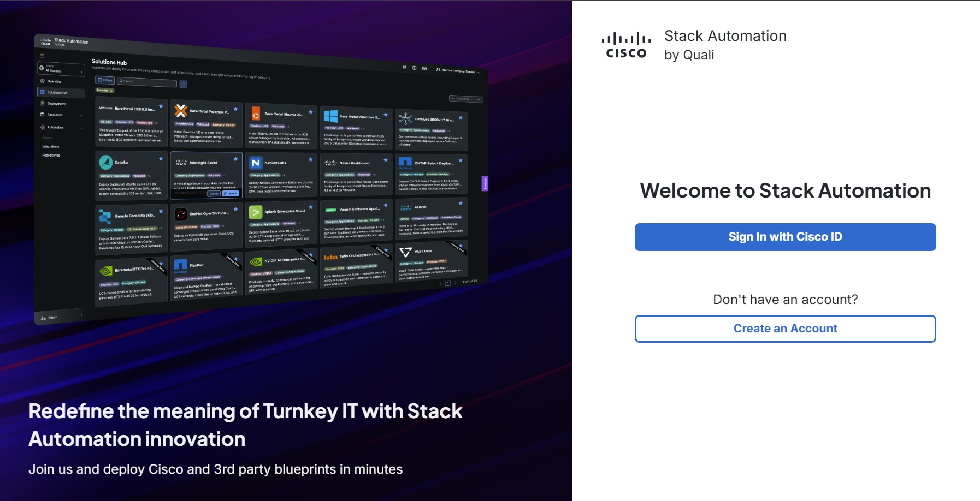This screenshot has height=501, width=980.
Task: Click the 'by Quali' subtitle
Action: click(x=689, y=55)
